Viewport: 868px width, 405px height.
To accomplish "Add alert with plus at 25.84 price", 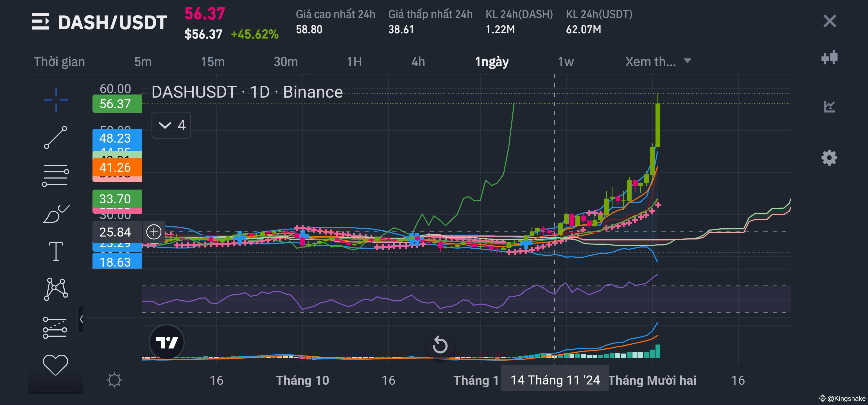I will (154, 232).
